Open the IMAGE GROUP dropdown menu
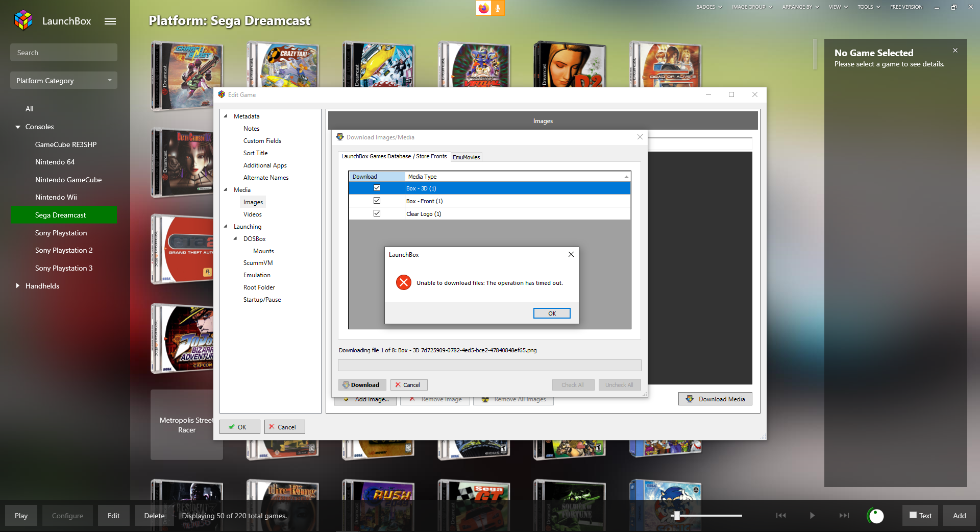 [752, 7]
